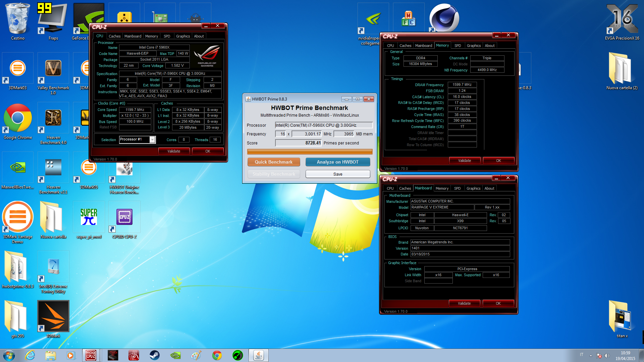Launch Heaven Benchmark 4.0 shortcut
The width and height of the screenshot is (644, 362).
pos(53,123)
